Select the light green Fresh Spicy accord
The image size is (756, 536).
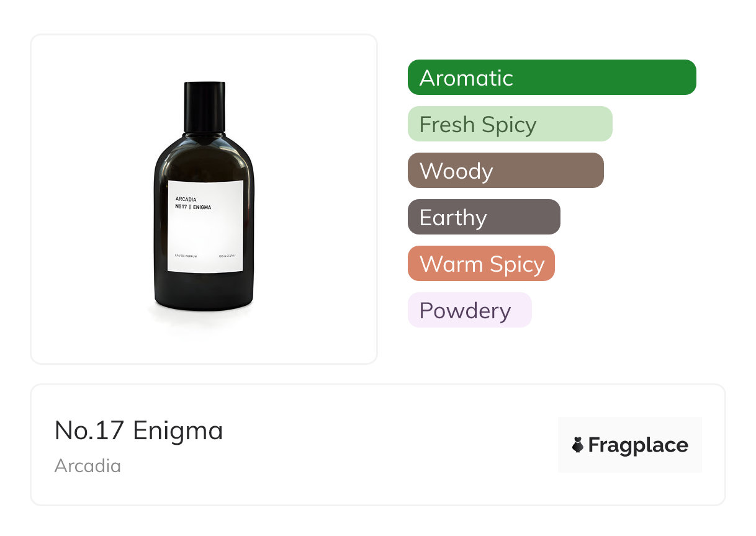510,124
